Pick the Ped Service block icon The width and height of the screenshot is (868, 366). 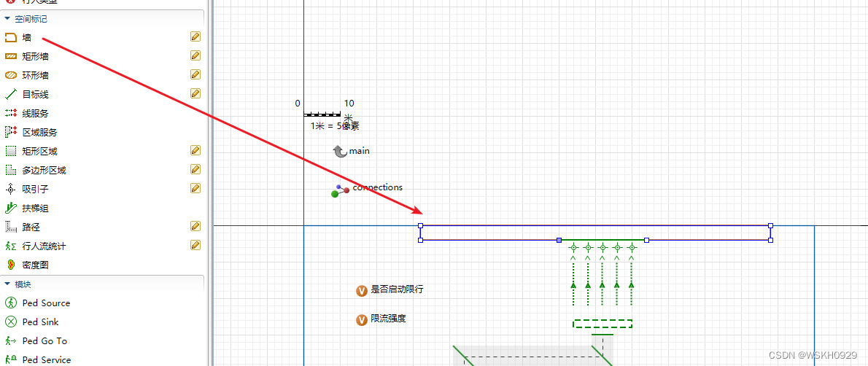(x=10, y=359)
